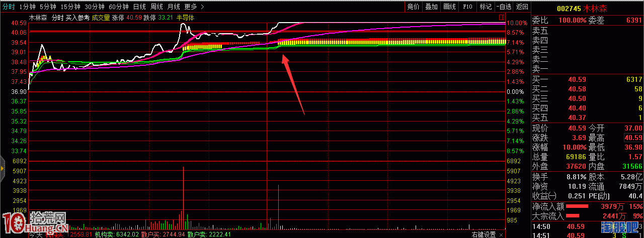Switch to the 日线 daily chart tab
Screen dimensions: 644x238
140,7
